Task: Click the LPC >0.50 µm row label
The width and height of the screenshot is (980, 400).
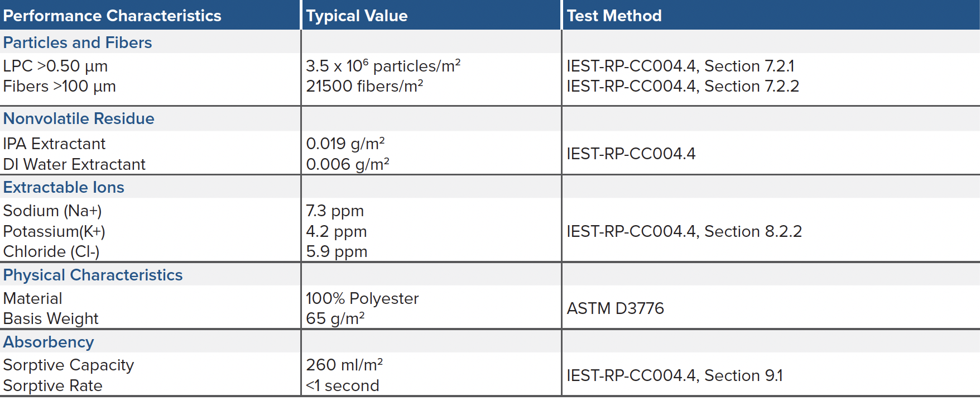Action: 55,66
